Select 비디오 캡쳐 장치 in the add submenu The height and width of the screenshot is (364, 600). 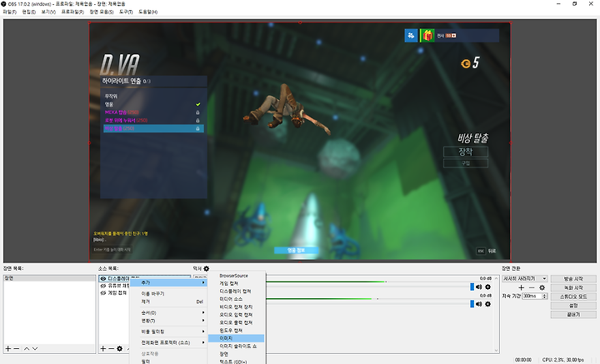click(x=236, y=307)
